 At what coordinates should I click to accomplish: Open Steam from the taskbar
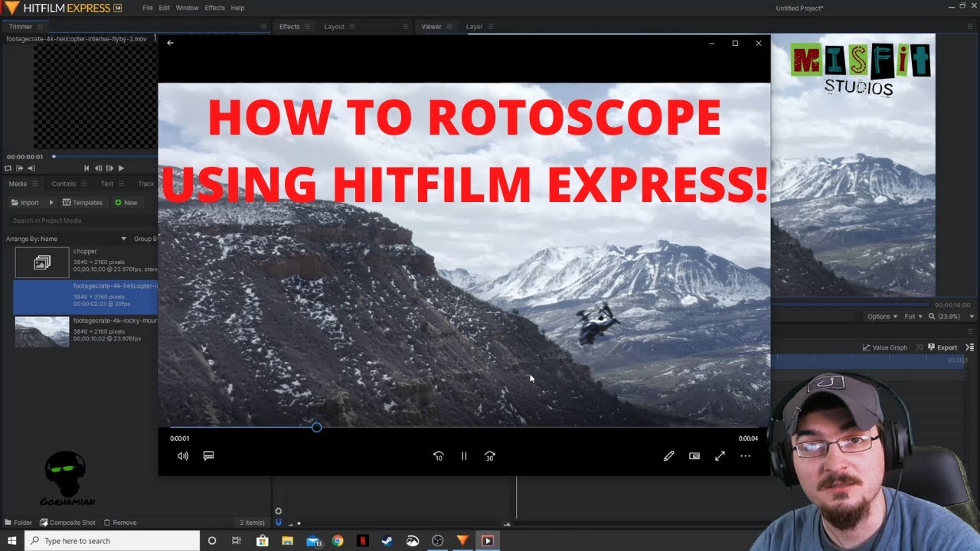387,540
